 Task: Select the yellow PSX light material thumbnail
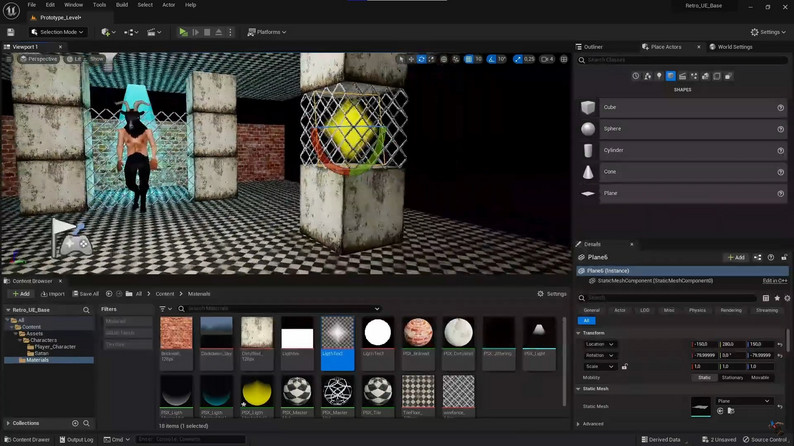coord(257,391)
